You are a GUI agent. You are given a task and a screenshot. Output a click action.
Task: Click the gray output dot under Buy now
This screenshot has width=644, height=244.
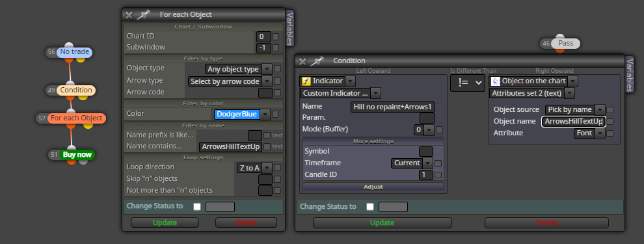83,161
